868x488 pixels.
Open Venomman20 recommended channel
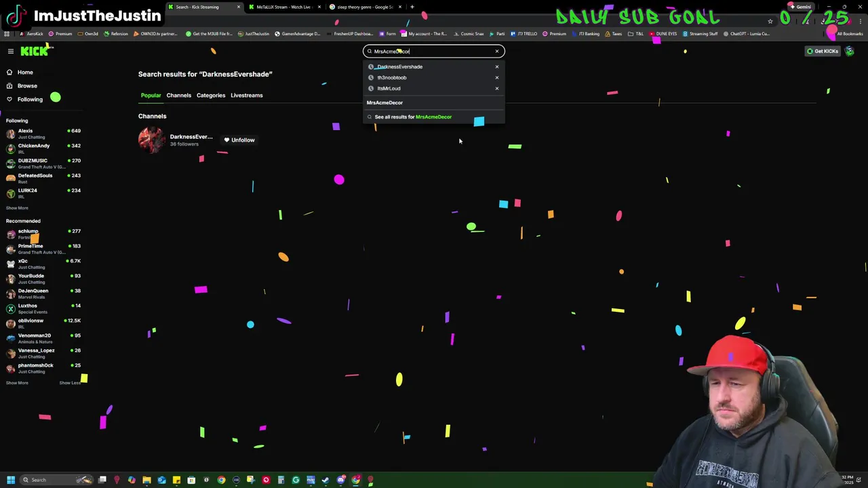coord(42,338)
